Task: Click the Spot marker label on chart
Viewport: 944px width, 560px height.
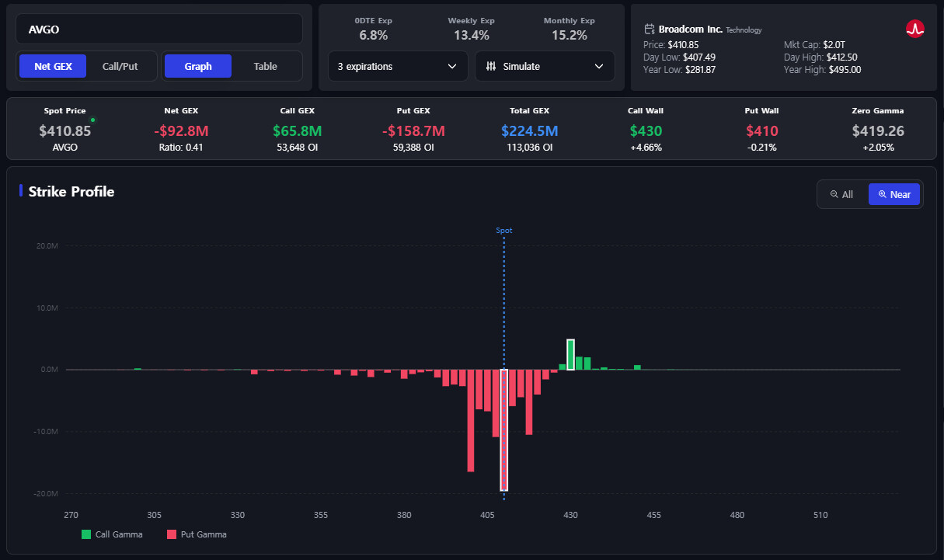Action: tap(504, 231)
